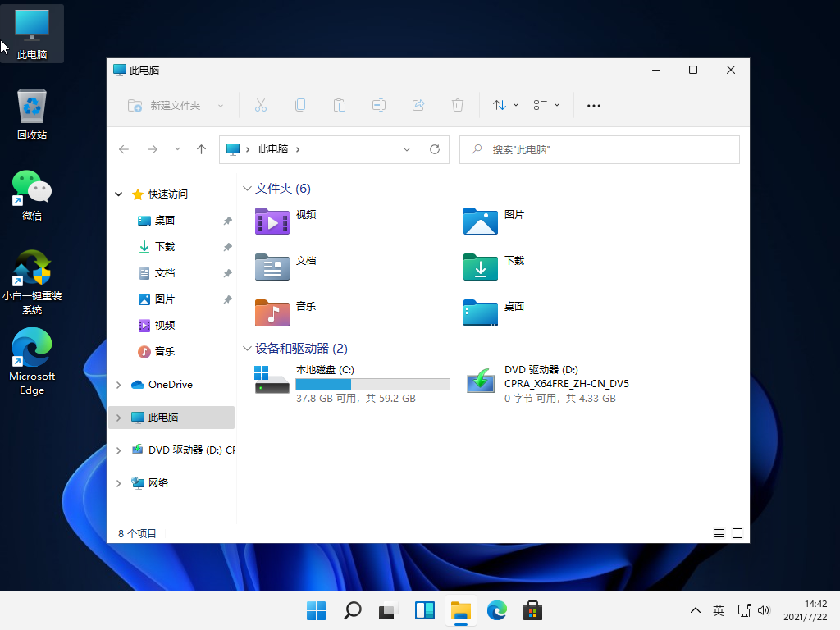This screenshot has height=630, width=840.
Task: Switch to large icons view at bottom-right
Action: [737, 533]
